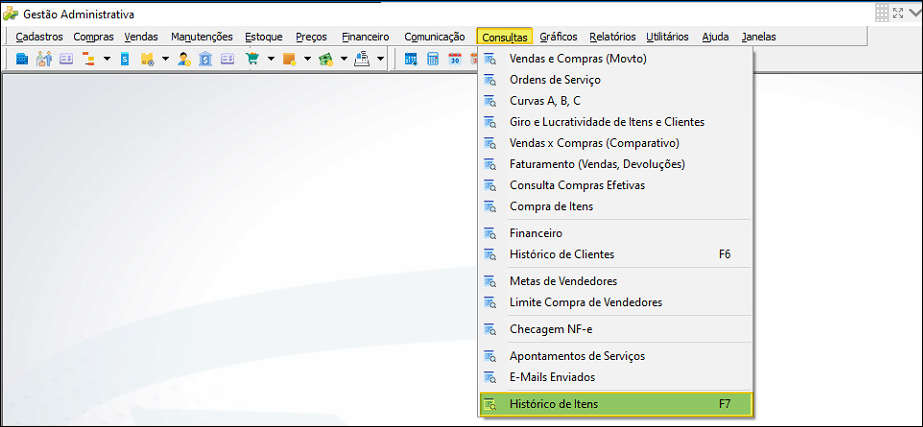Open the Preços menu

point(311,37)
